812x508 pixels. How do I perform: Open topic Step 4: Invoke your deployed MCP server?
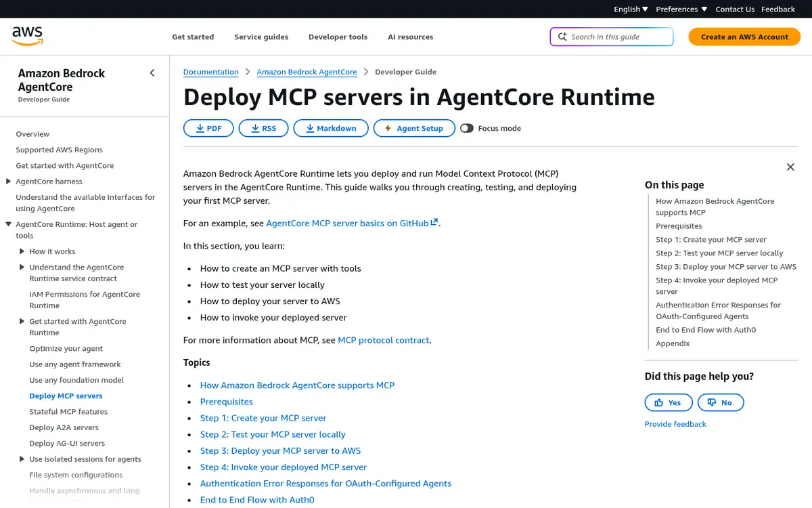pyautogui.click(x=284, y=467)
